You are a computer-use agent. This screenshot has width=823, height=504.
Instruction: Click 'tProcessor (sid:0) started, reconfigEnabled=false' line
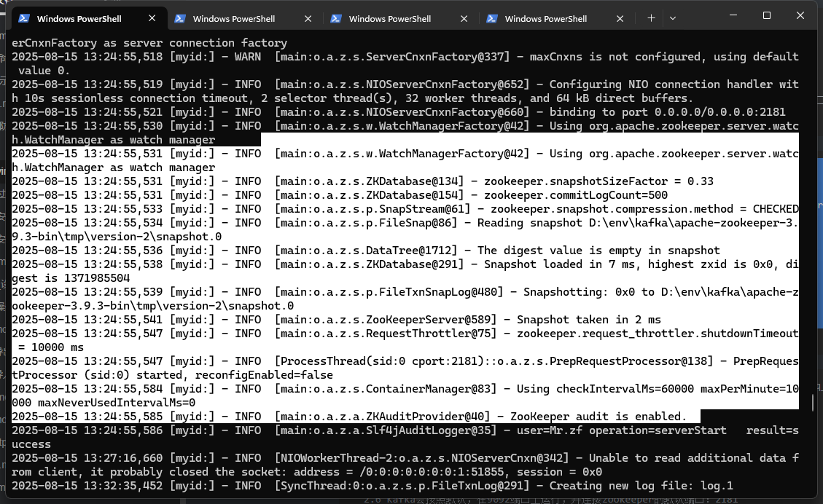[x=172, y=375]
